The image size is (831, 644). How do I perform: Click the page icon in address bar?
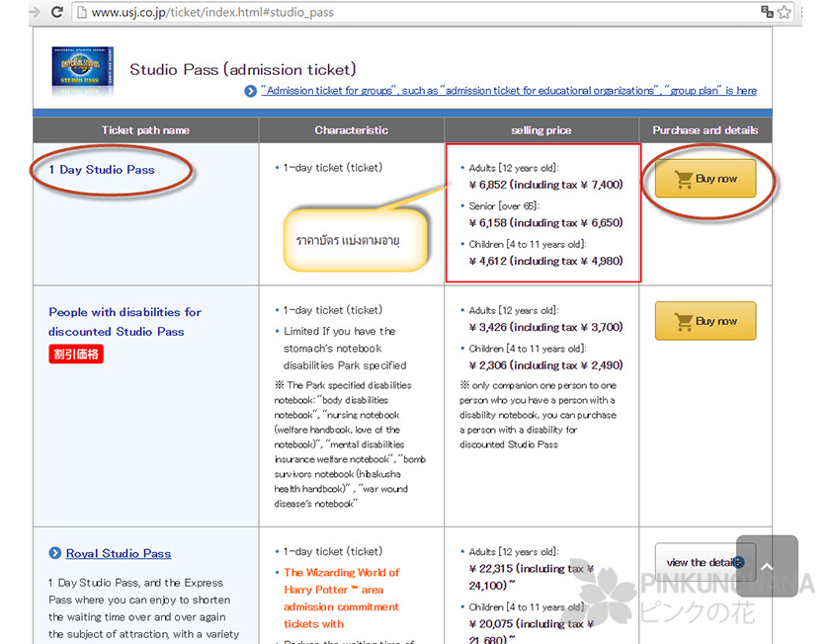(82, 12)
